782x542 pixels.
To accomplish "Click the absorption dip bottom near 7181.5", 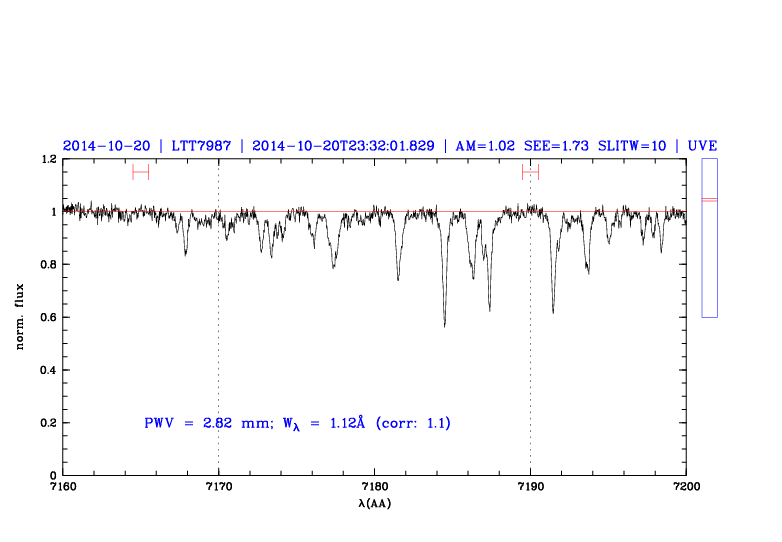I will (x=398, y=278).
